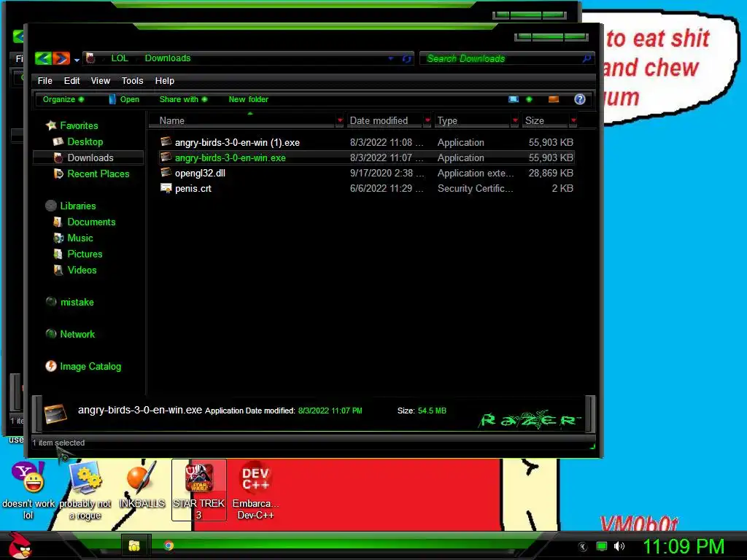747x560 pixels.
Task: Click the Chrome taskbar icon
Action: 169,545
